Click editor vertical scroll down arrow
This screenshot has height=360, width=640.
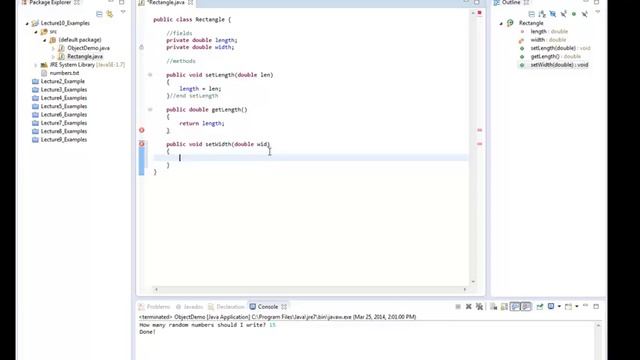tap(473, 282)
